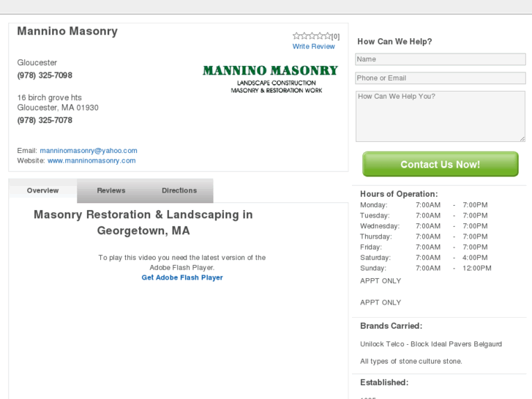Click the fifth rating star

327,36
